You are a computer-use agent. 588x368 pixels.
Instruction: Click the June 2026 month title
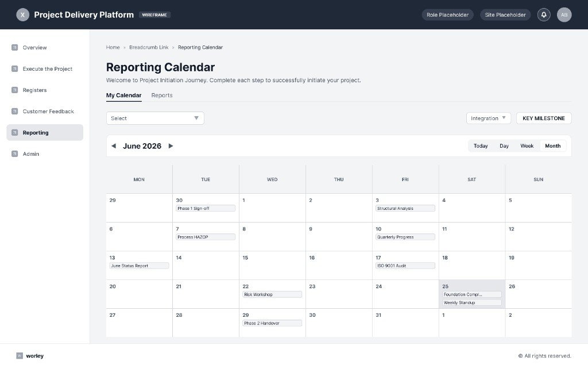point(142,146)
